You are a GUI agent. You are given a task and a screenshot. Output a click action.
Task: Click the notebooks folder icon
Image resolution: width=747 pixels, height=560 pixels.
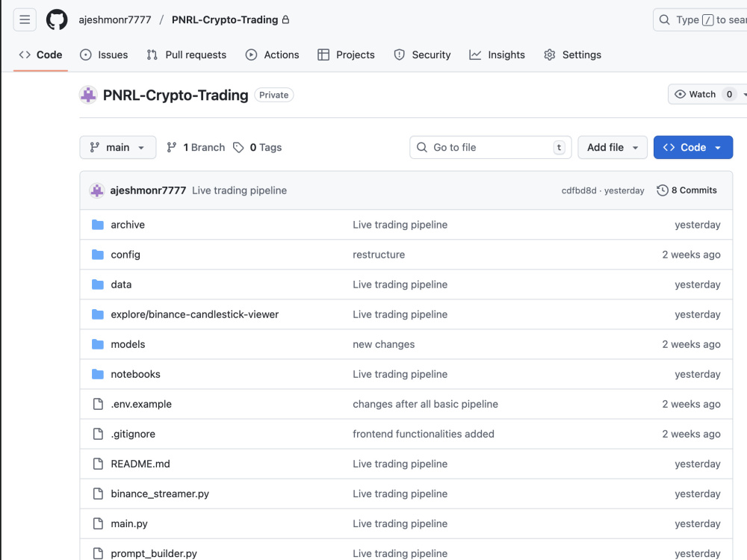(x=98, y=374)
